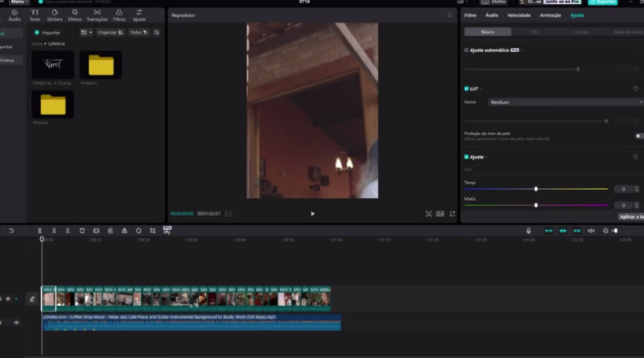Click the Temp value stepper arrows
The image size is (644, 358).
click(637, 189)
